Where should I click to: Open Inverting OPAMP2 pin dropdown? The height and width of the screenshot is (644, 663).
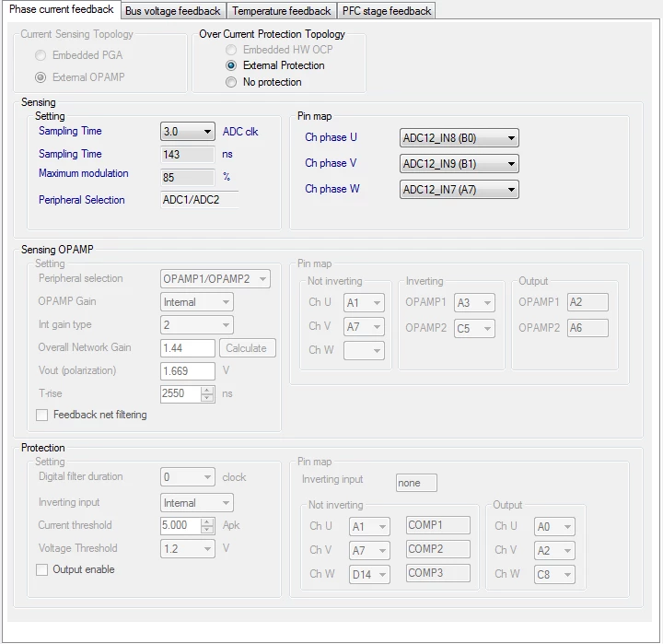pos(474,329)
